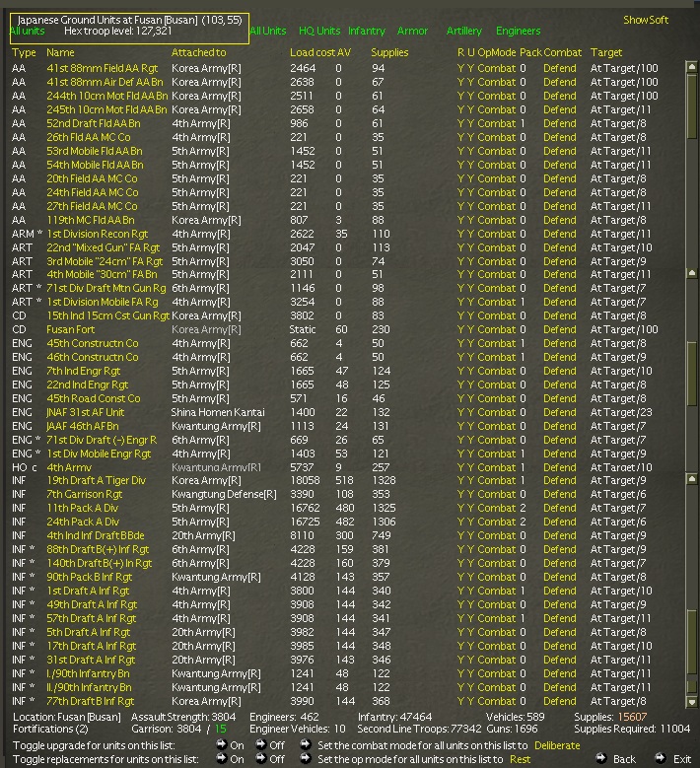Screen dimensions: 700x768
Task: Click 20th Army[R] attachment of 5th Draft A Inf Rgt
Action: tap(203, 632)
